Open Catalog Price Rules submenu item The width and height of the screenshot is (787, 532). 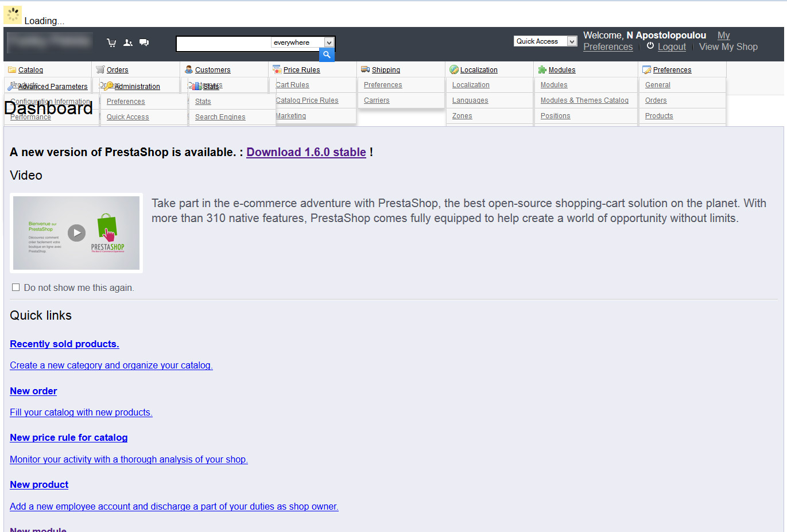307,100
